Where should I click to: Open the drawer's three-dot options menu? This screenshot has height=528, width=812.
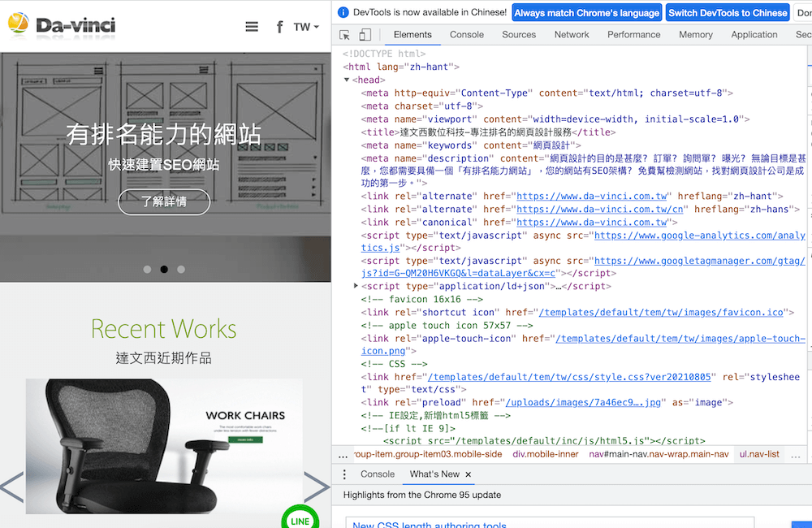tap(344, 474)
